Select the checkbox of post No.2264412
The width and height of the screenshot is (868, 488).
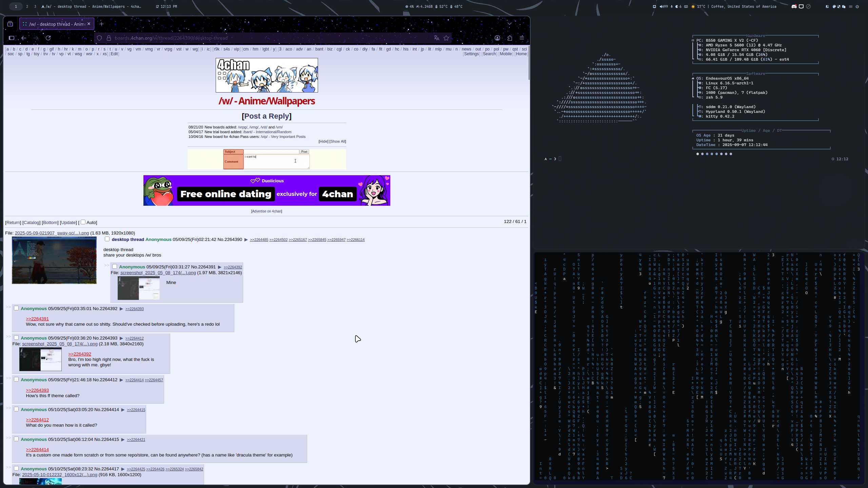[x=16, y=379]
